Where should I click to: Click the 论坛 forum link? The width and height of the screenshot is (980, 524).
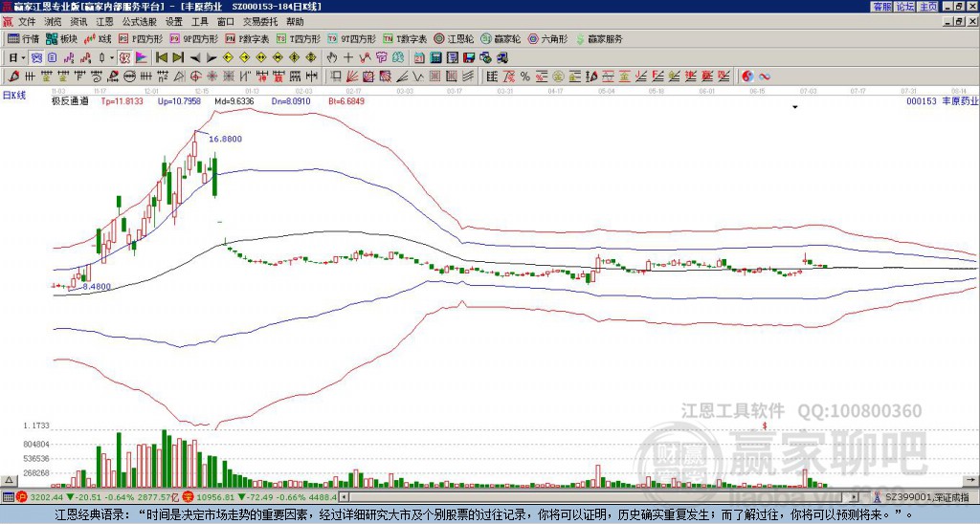(x=905, y=7)
